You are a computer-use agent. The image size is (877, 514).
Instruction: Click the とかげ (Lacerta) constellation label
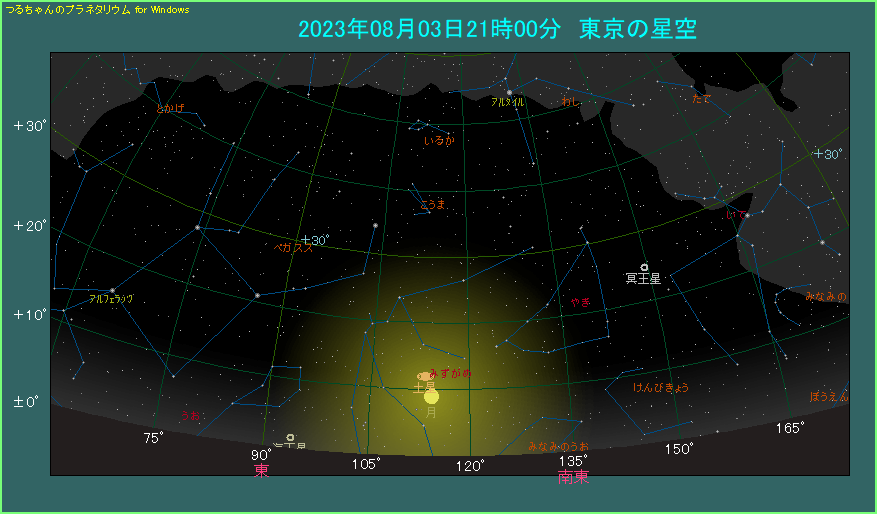170,108
